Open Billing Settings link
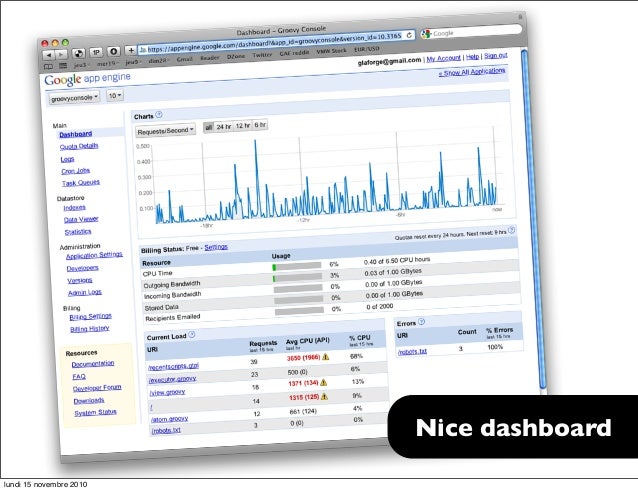The image size is (638, 491). tap(90, 316)
